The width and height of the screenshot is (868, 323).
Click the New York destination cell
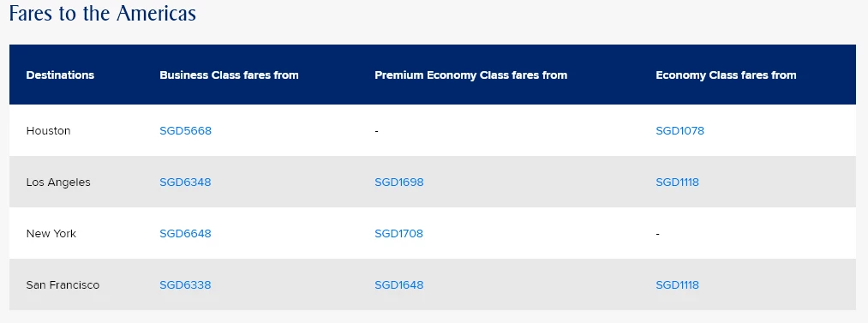[51, 234]
